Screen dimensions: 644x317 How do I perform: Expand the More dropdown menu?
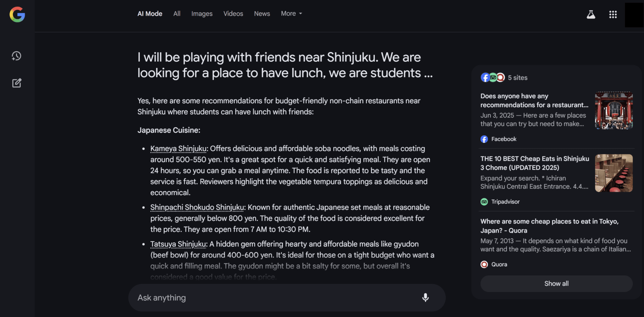click(291, 14)
